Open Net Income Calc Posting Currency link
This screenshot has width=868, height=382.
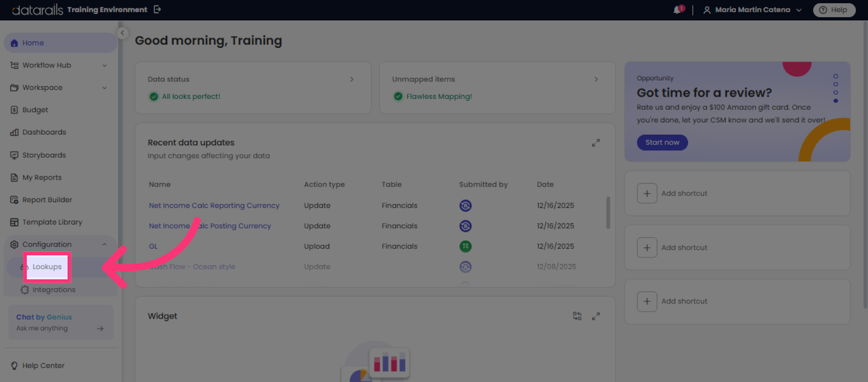pos(210,226)
